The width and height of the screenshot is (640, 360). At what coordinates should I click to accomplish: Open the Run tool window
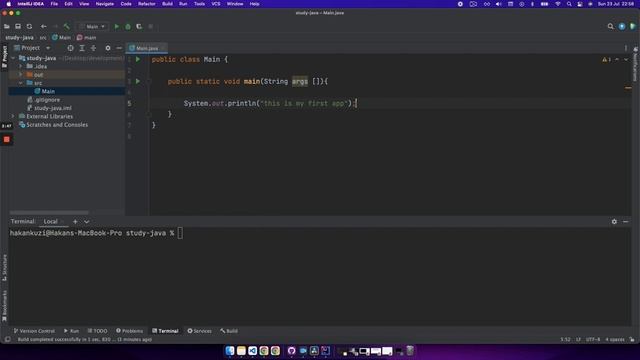71,331
